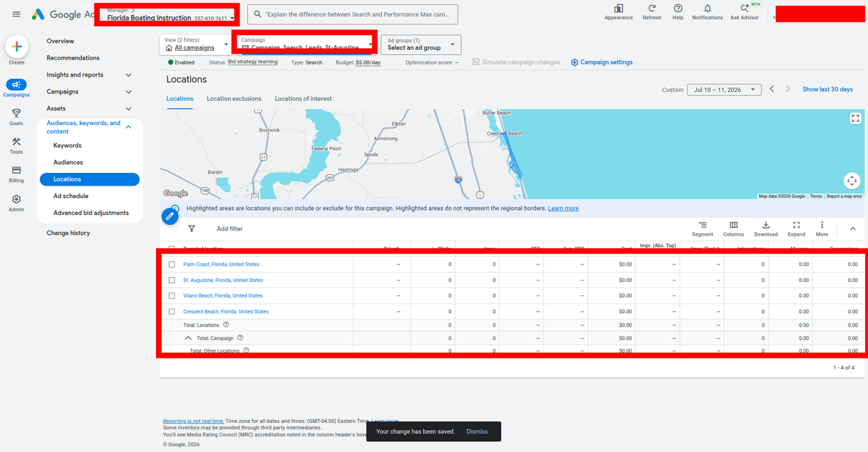Viewport: 868px width, 452px height.
Task: Open help for Total: Campaign
Action: [240, 337]
